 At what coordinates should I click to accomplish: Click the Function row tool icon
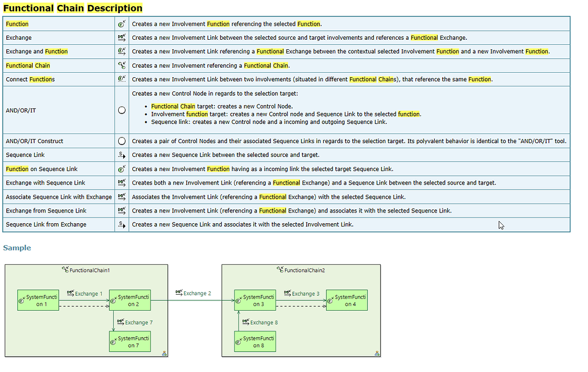[122, 24]
